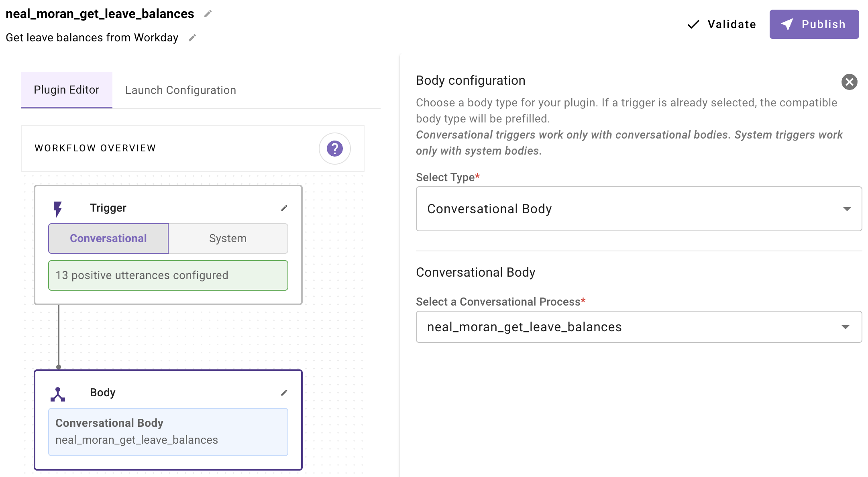
Task: Click the 13 positive utterances configured box
Action: click(168, 275)
